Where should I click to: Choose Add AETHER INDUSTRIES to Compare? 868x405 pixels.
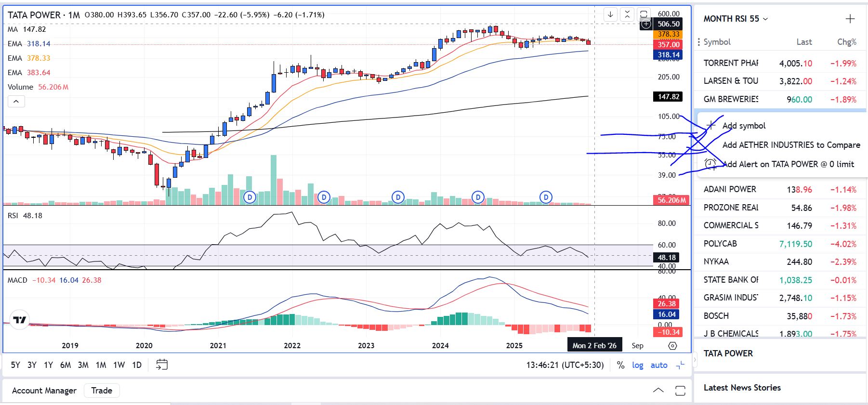coord(791,145)
